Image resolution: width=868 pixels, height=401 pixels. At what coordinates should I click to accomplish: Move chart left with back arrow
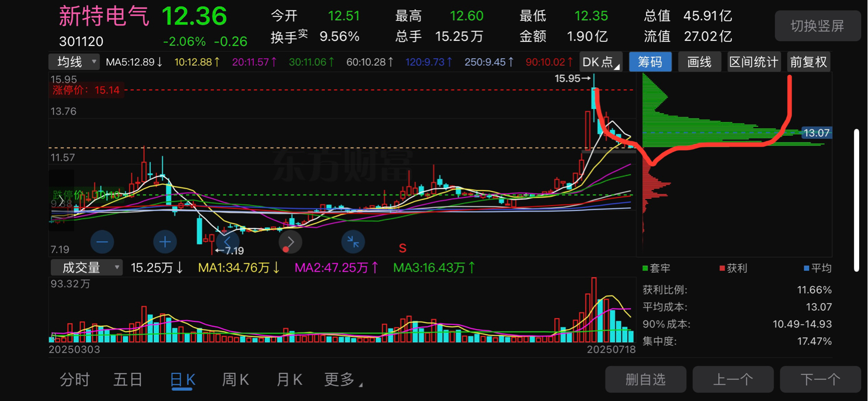point(228,242)
